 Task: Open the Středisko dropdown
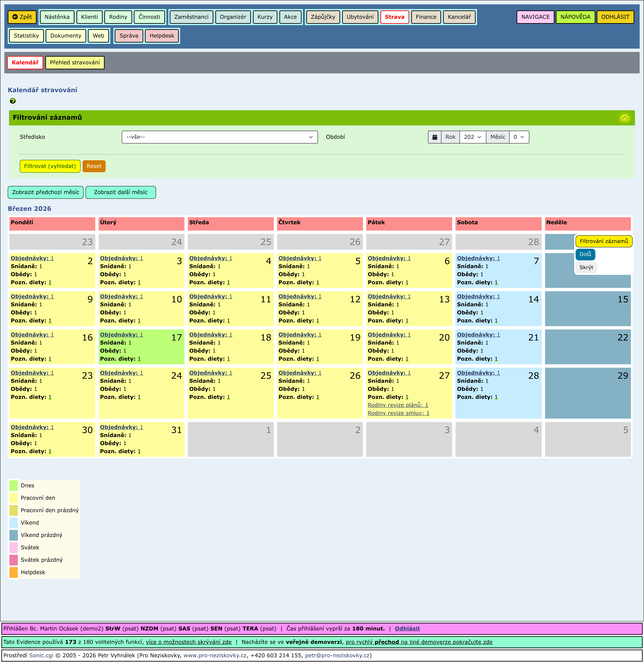point(219,137)
